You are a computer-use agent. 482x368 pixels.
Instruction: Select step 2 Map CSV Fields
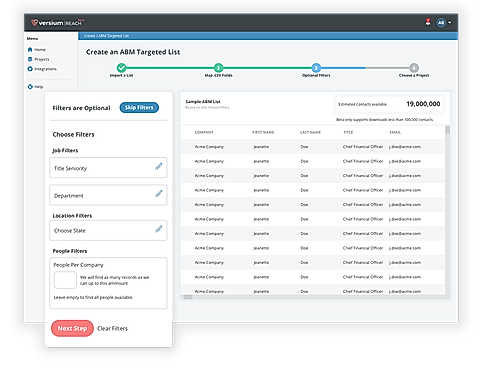click(218, 68)
